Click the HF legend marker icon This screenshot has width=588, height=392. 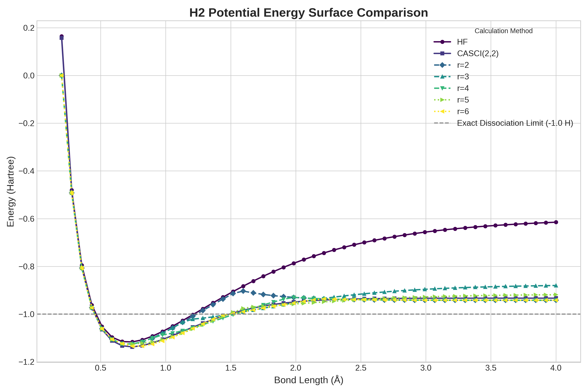(x=442, y=42)
